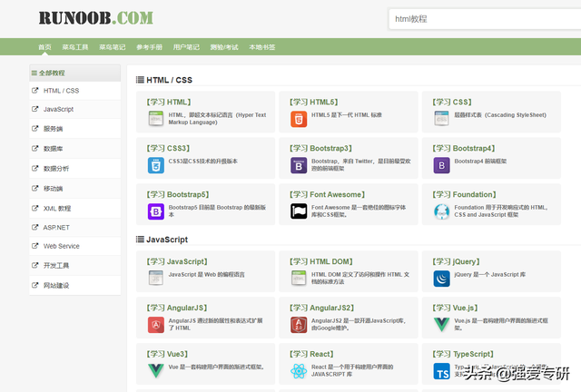Click the HTML5 orange shield icon

point(298,119)
